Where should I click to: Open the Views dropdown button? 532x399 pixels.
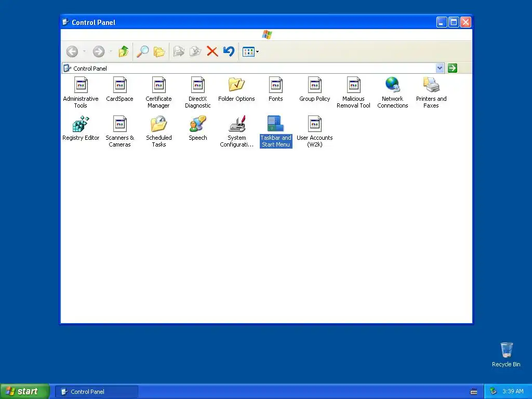tap(250, 51)
